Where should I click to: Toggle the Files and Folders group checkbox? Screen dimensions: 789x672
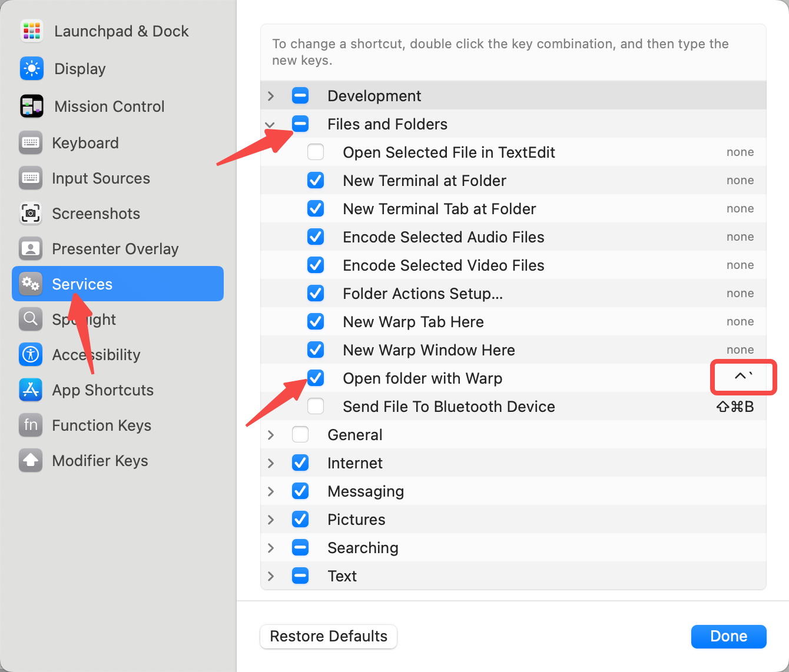(300, 124)
